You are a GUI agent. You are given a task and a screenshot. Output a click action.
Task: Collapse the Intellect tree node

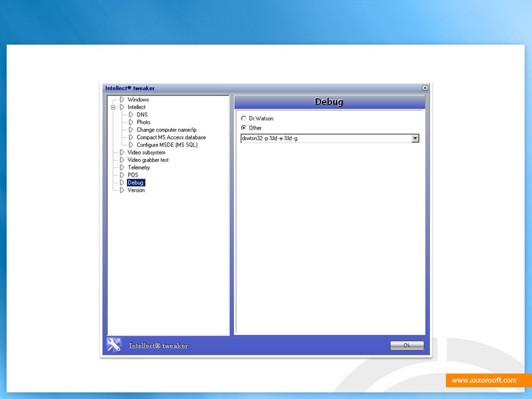coord(113,107)
